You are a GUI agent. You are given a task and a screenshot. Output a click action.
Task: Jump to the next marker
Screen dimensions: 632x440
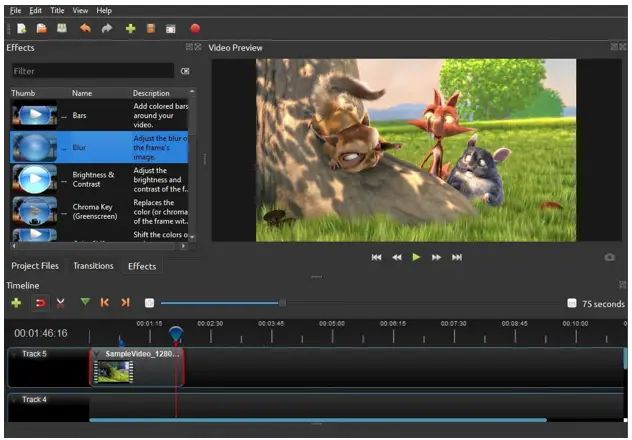click(125, 302)
